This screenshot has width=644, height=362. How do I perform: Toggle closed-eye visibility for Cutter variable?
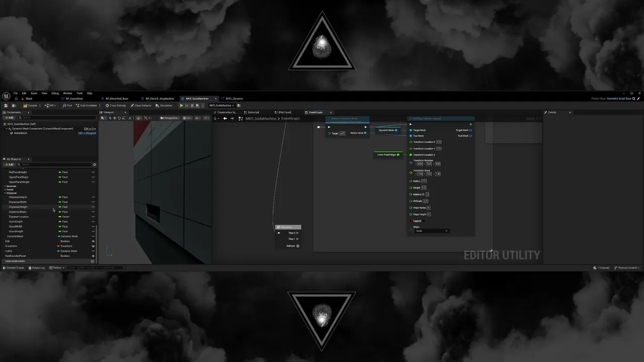point(93,251)
